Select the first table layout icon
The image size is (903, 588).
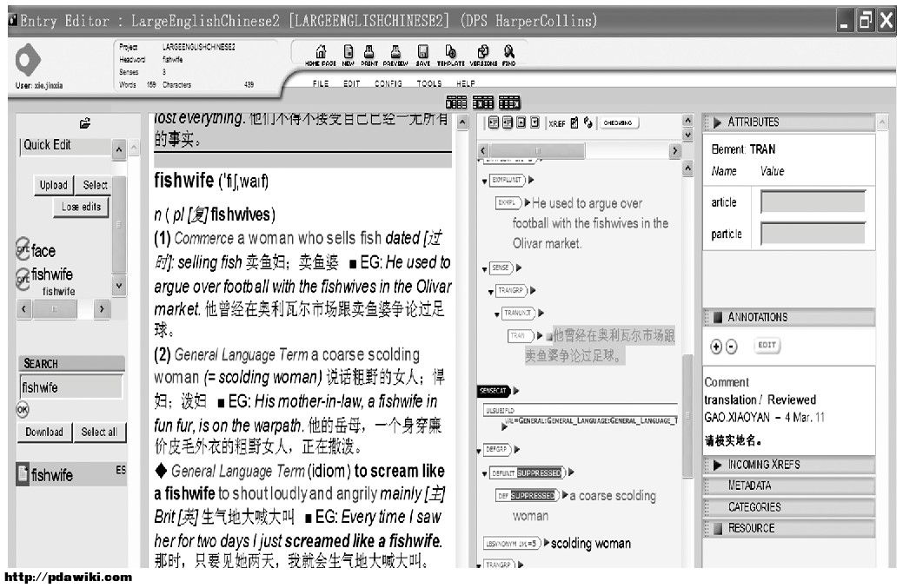click(456, 102)
